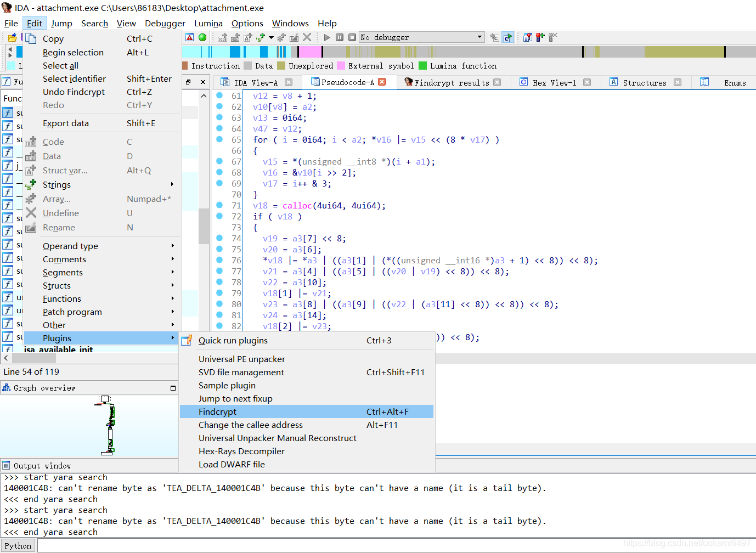
Task: Click the Functions list scroll-up arrow
Action: 204,95
